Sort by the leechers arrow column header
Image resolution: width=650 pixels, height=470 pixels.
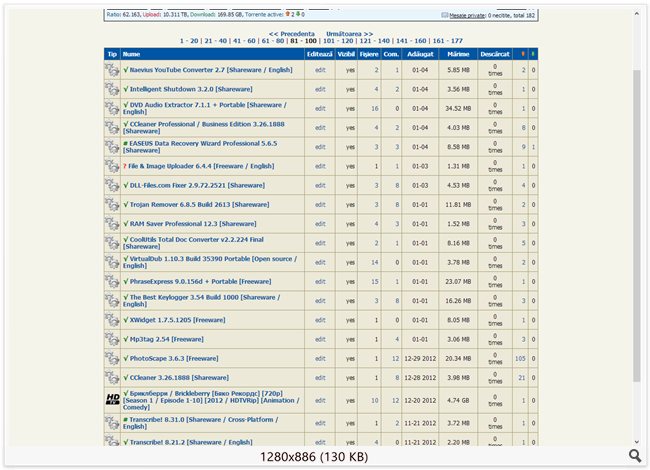click(x=533, y=54)
